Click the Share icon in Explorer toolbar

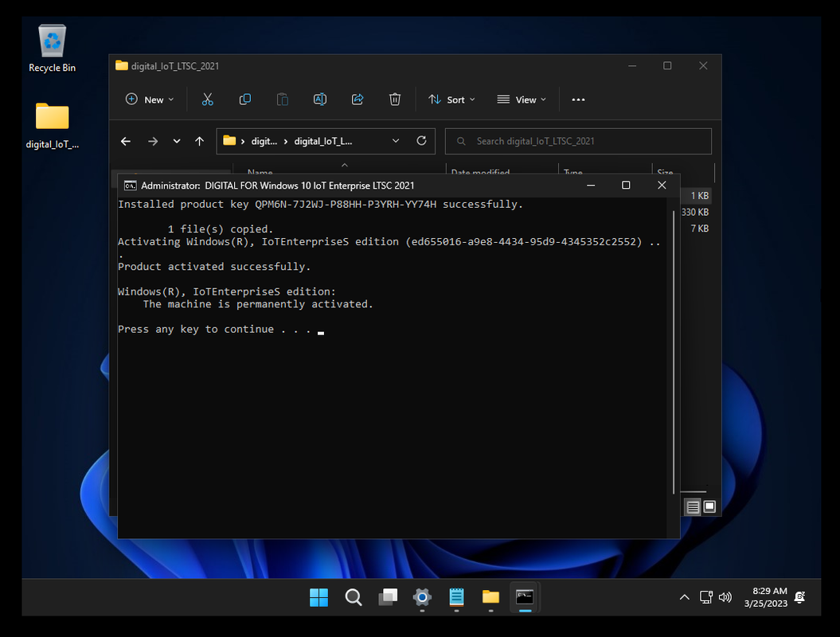[357, 100]
